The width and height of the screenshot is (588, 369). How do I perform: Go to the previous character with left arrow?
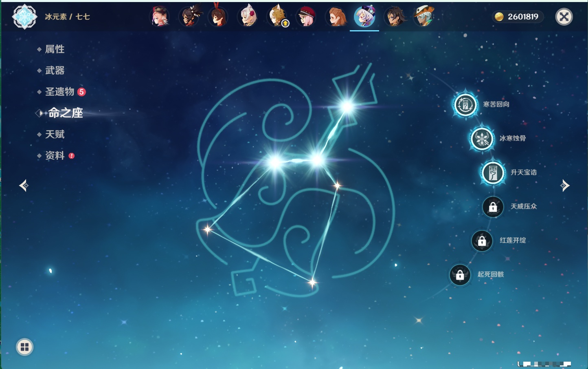click(x=24, y=186)
